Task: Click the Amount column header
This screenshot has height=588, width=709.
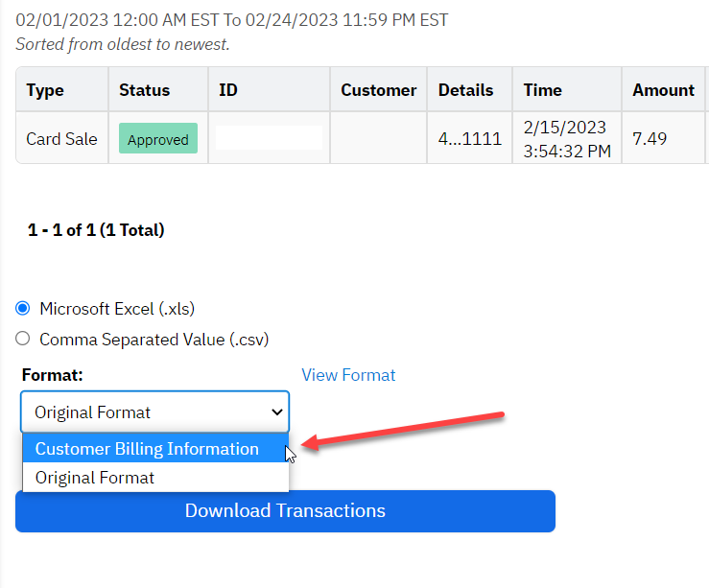Action: (663, 89)
